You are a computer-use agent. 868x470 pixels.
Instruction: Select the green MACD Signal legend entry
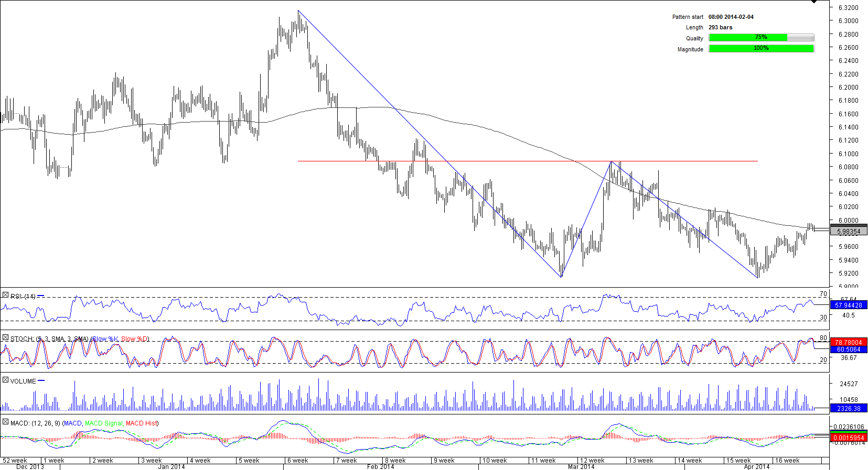(x=104, y=423)
